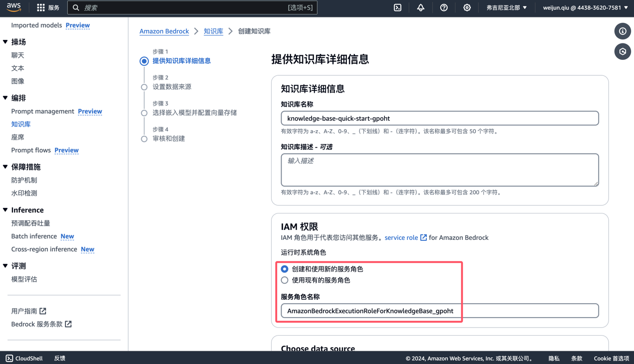The image size is (634, 364).
Task: Open the notifications bell icon
Action: pyautogui.click(x=421, y=7)
